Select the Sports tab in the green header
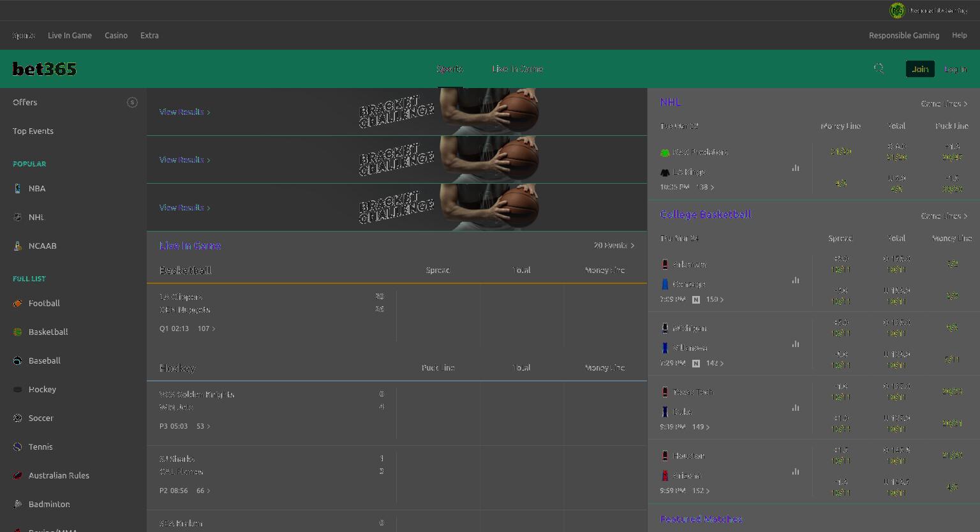The height and width of the screenshot is (532, 980). (450, 69)
